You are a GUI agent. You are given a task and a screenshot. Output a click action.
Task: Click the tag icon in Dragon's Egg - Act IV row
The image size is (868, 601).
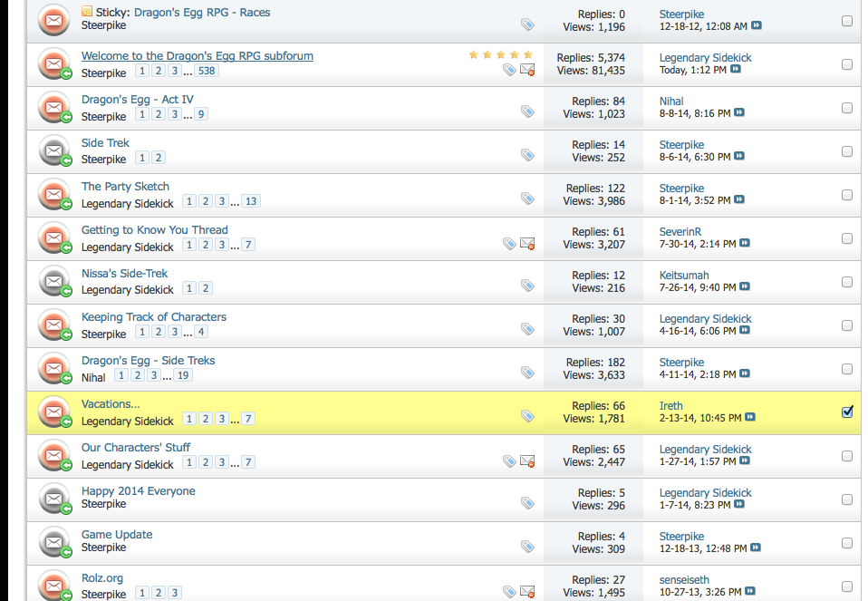[x=527, y=111]
